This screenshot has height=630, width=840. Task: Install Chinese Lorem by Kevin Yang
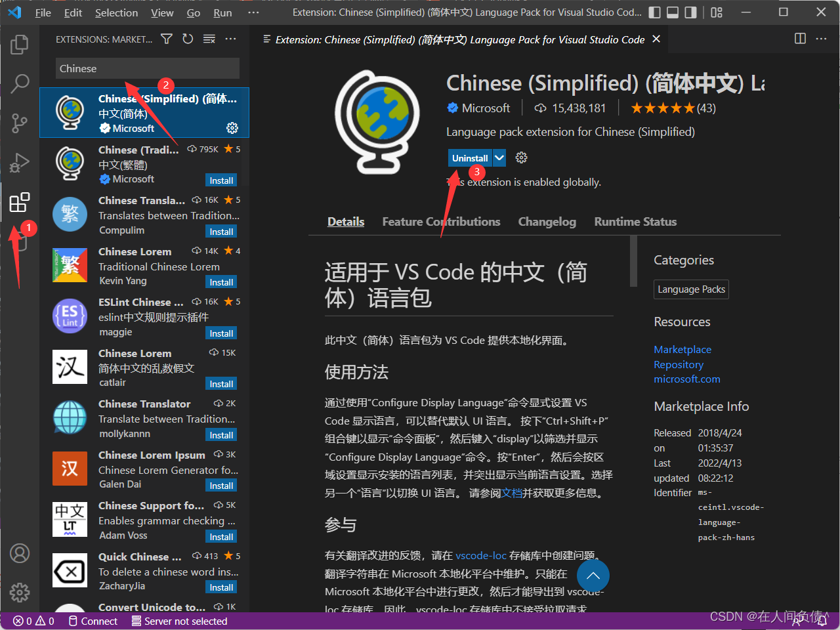pyautogui.click(x=221, y=282)
